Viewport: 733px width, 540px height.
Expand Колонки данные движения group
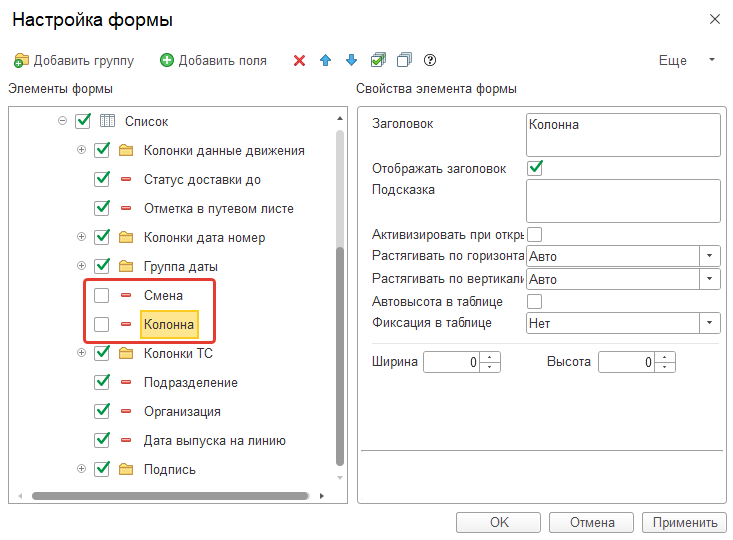pyautogui.click(x=81, y=150)
